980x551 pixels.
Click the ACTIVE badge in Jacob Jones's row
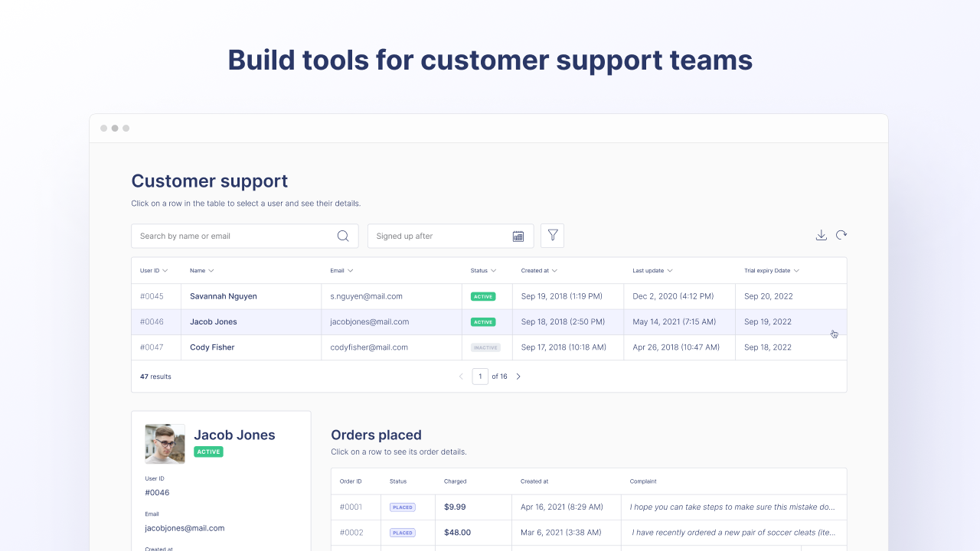pyautogui.click(x=483, y=321)
